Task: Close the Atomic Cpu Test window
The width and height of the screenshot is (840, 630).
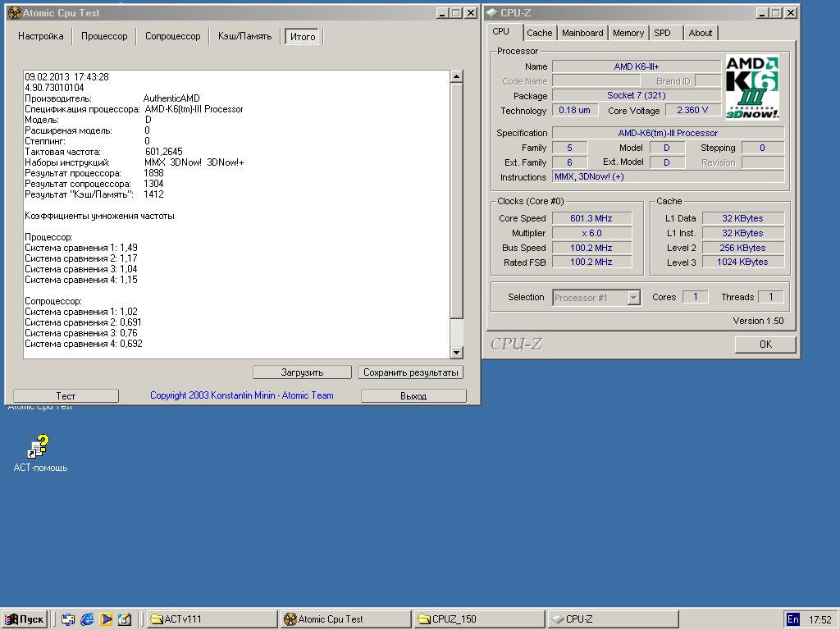Action: (470, 13)
